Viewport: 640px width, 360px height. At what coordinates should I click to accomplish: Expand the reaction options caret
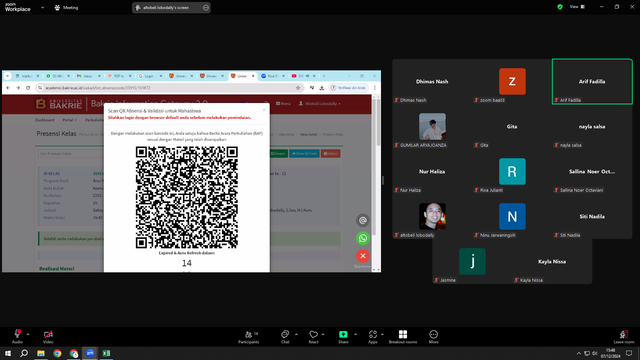323,334
